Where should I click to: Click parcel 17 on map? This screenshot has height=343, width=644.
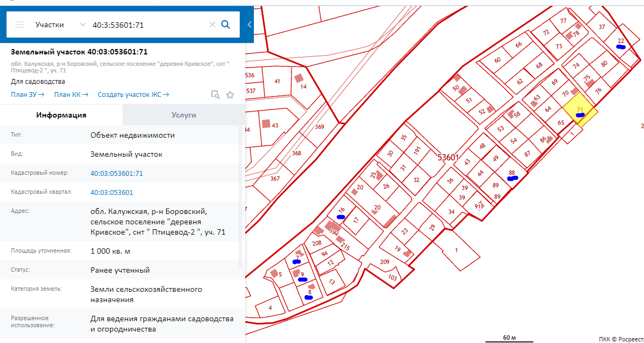coord(356,219)
